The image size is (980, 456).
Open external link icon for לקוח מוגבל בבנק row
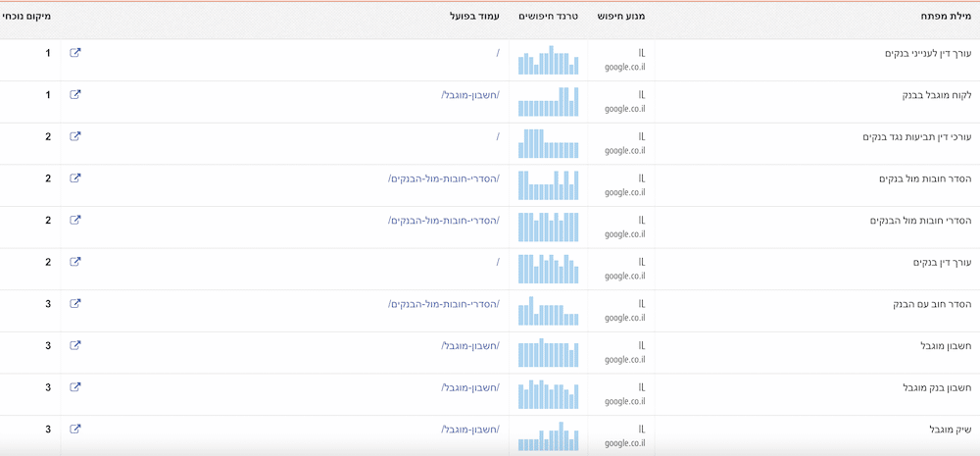coord(75,95)
